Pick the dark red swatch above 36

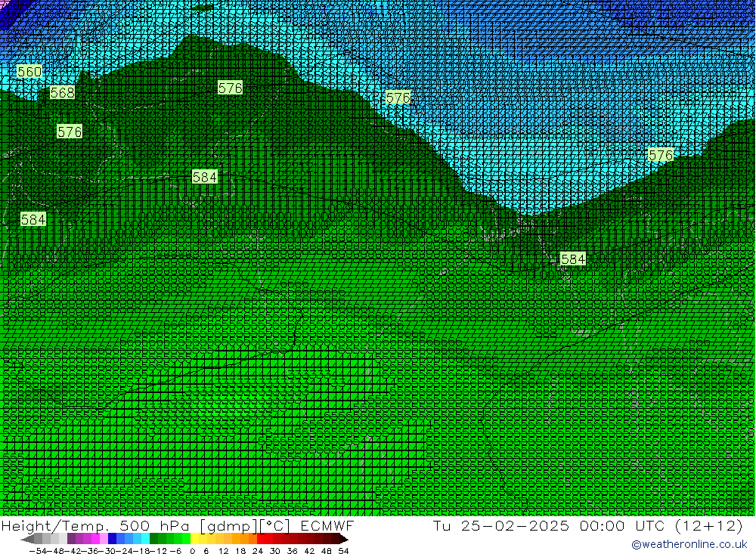point(295,539)
